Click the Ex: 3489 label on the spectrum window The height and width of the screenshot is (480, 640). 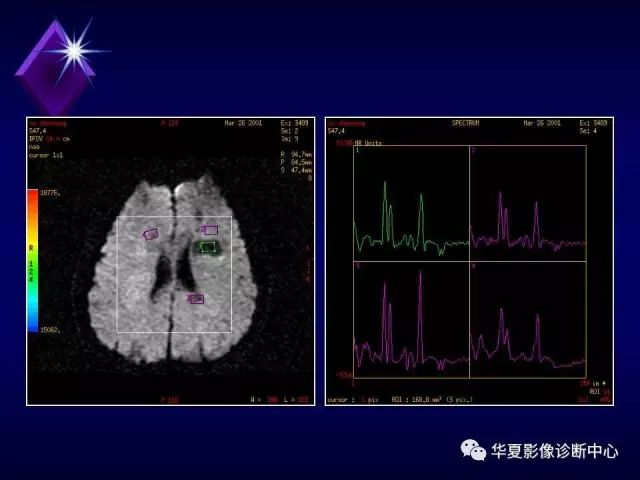(593, 123)
